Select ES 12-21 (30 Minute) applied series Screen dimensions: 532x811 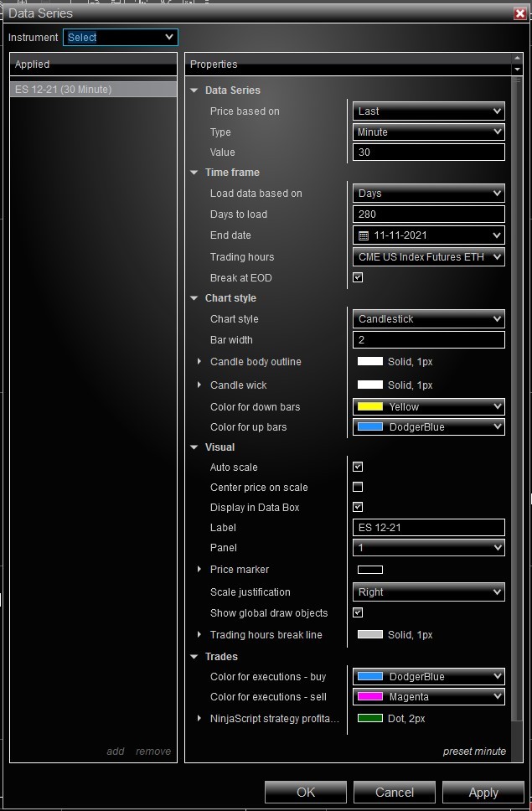[93, 90]
